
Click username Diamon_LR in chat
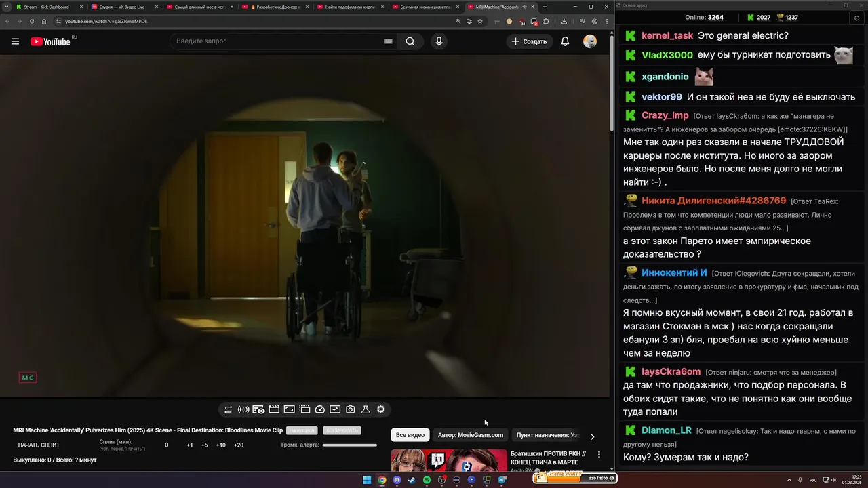667,430
